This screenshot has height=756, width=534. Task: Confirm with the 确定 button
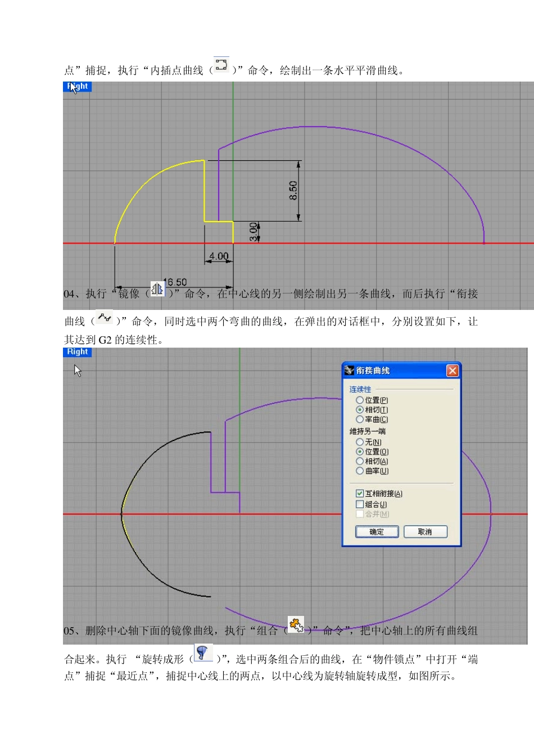[377, 532]
